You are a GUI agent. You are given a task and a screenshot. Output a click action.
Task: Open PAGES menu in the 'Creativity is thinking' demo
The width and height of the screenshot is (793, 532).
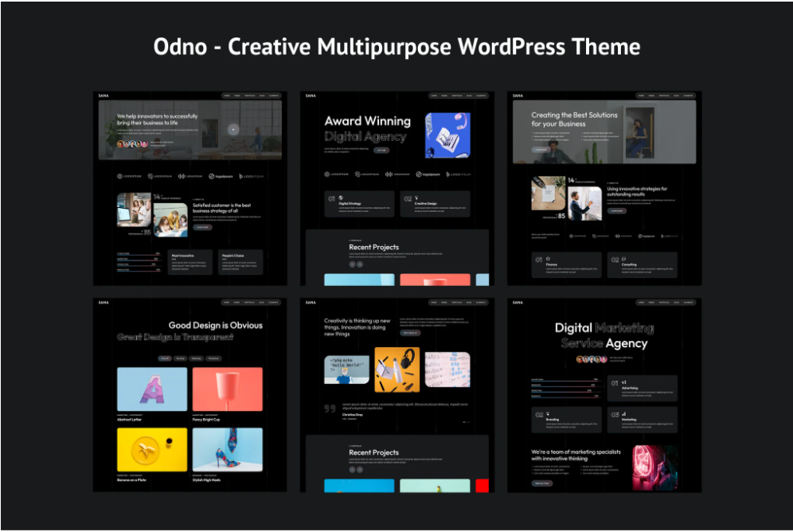444,303
